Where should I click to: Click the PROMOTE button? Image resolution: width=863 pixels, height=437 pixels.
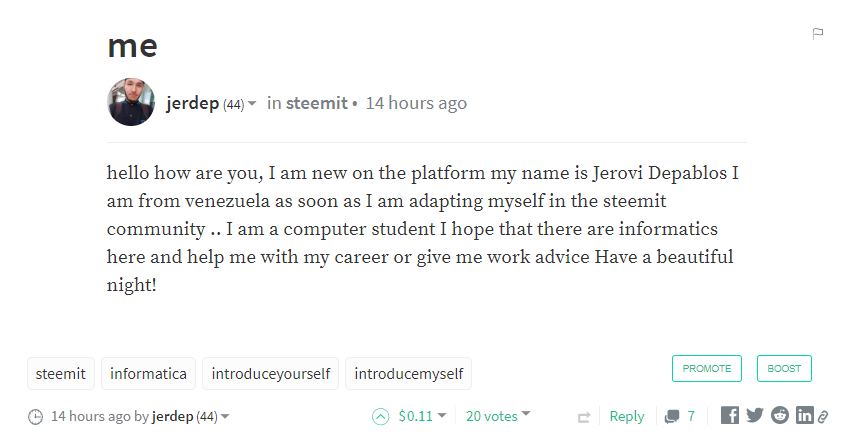coord(707,368)
